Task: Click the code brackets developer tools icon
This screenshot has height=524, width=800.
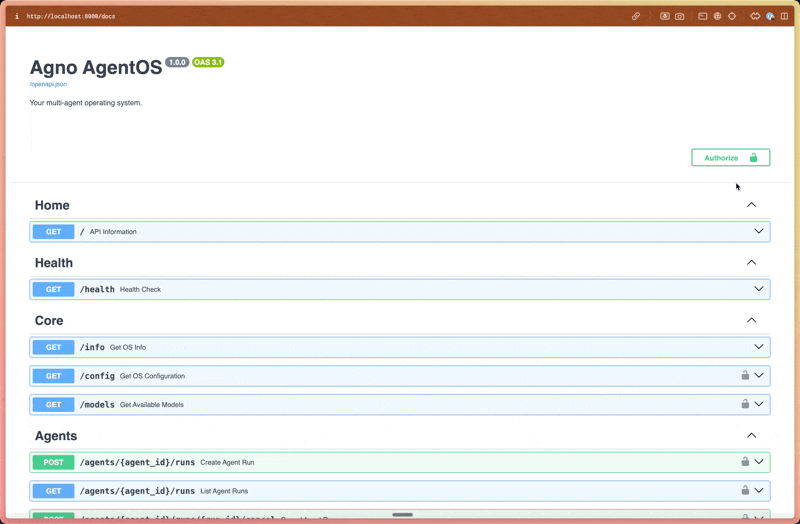Action: [755, 16]
